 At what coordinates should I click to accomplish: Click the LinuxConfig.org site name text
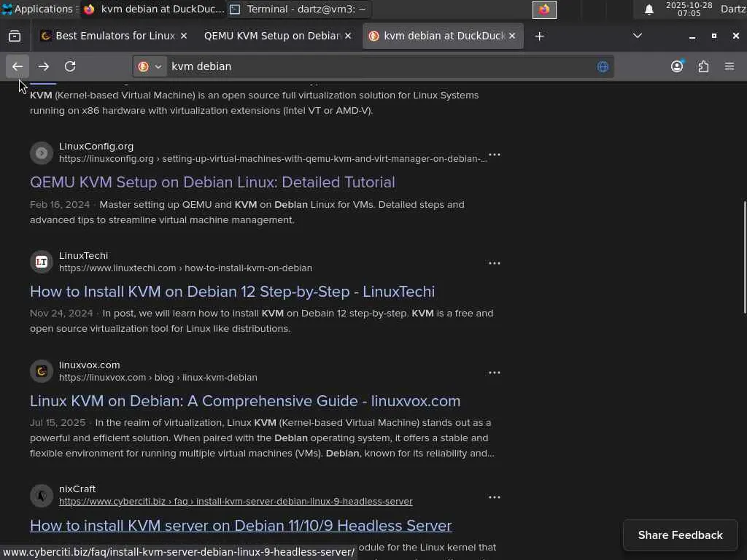coord(96,146)
